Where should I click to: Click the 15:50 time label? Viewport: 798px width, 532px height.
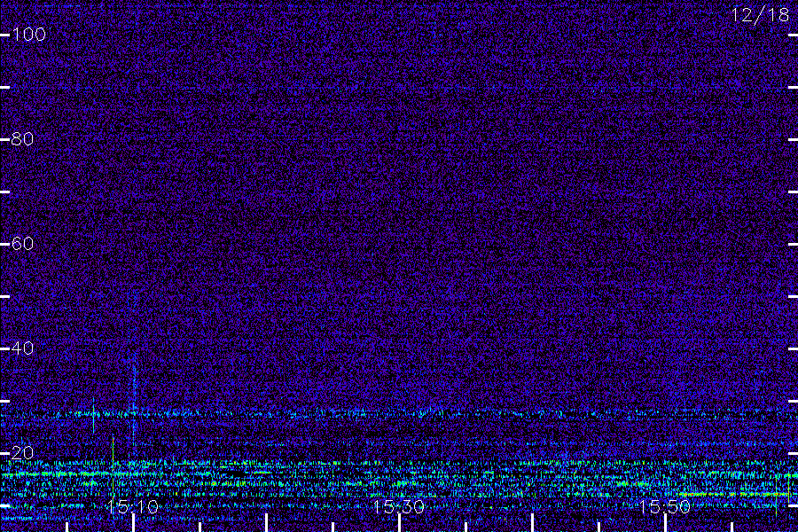[665, 506]
